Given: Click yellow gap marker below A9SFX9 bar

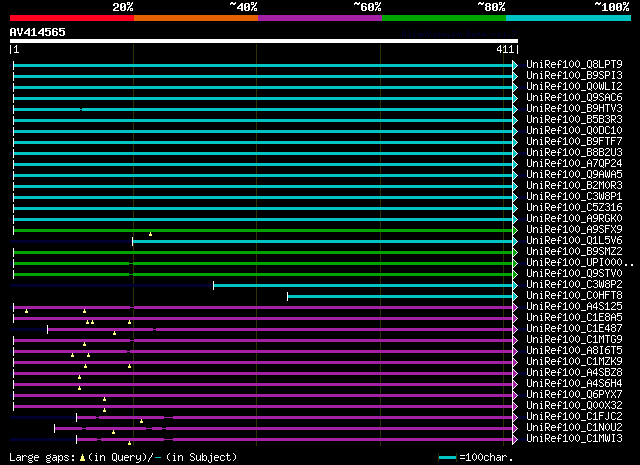Looking at the screenshot, I should tap(151, 234).
